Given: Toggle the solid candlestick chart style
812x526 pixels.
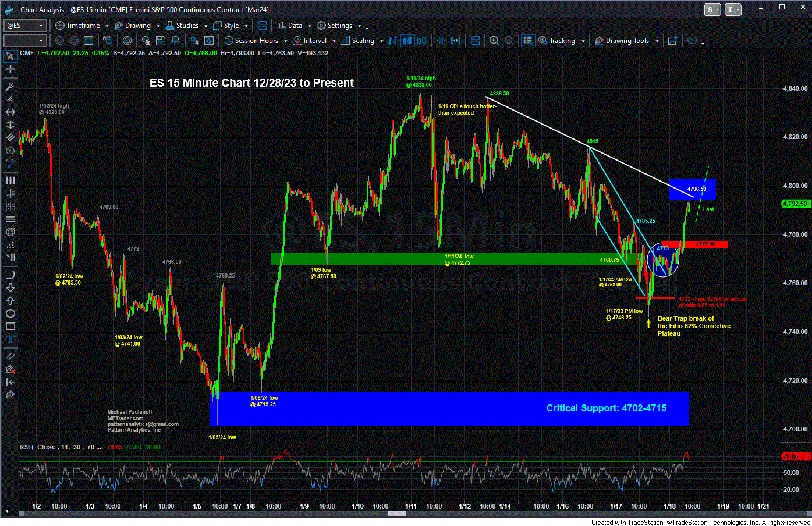Looking at the screenshot, I should pos(407,41).
